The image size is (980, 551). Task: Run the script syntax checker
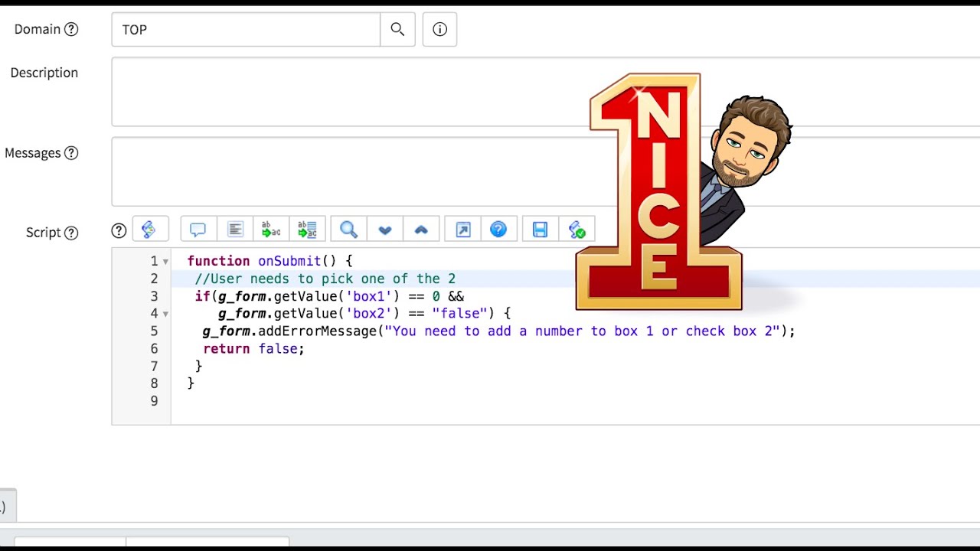pyautogui.click(x=577, y=229)
